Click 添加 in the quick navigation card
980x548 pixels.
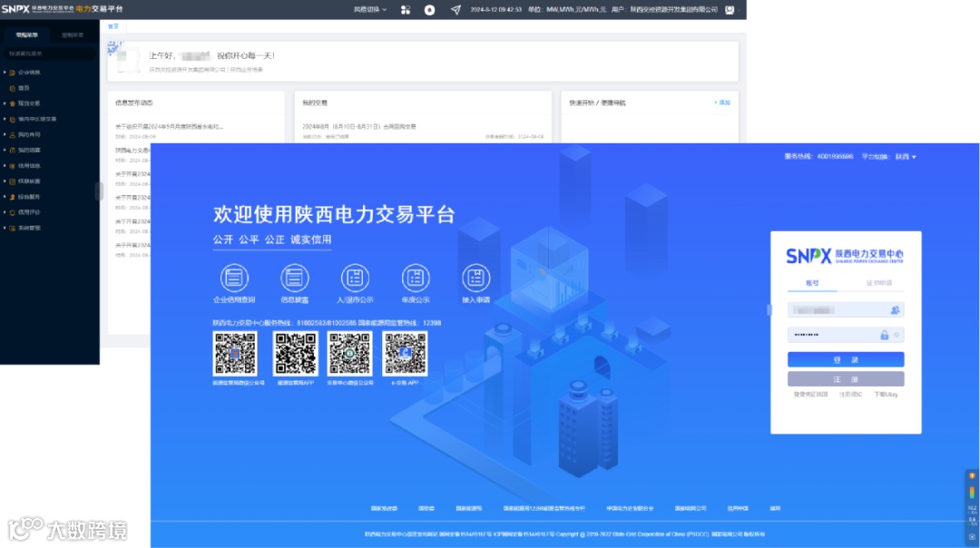(x=722, y=103)
